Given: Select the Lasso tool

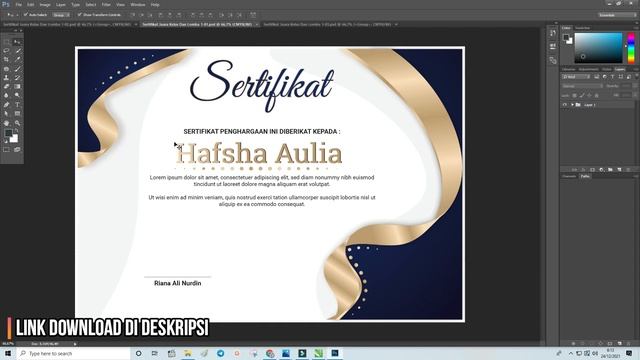Looking at the screenshot, I should click(7, 51).
